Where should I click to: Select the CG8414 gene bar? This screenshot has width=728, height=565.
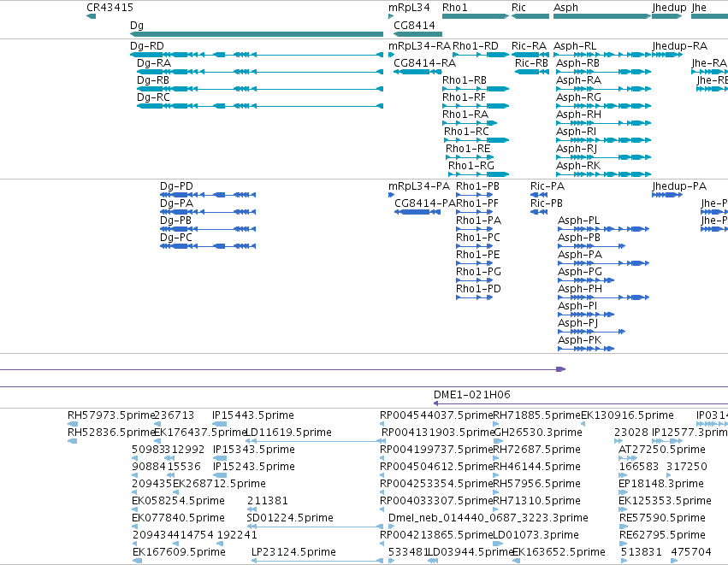pos(417,34)
